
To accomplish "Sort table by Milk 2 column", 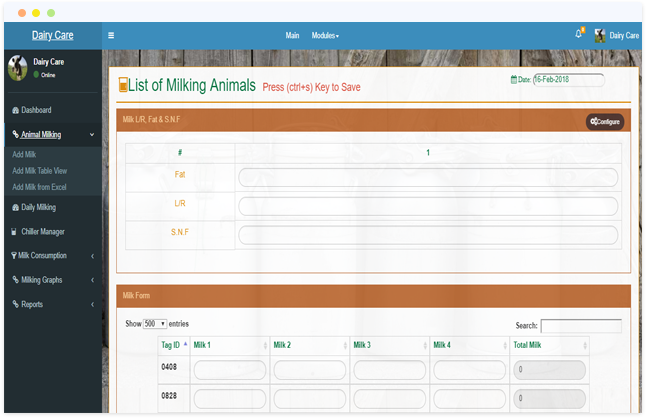I will click(309, 345).
